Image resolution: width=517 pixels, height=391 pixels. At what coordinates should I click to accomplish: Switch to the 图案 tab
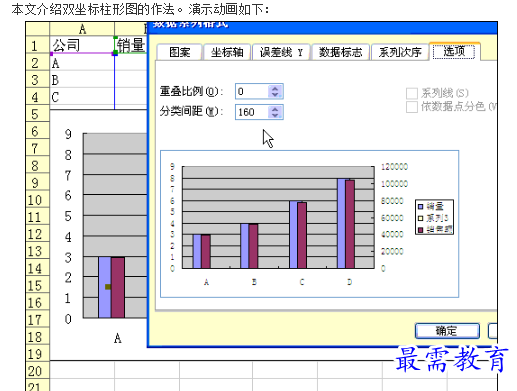click(179, 52)
